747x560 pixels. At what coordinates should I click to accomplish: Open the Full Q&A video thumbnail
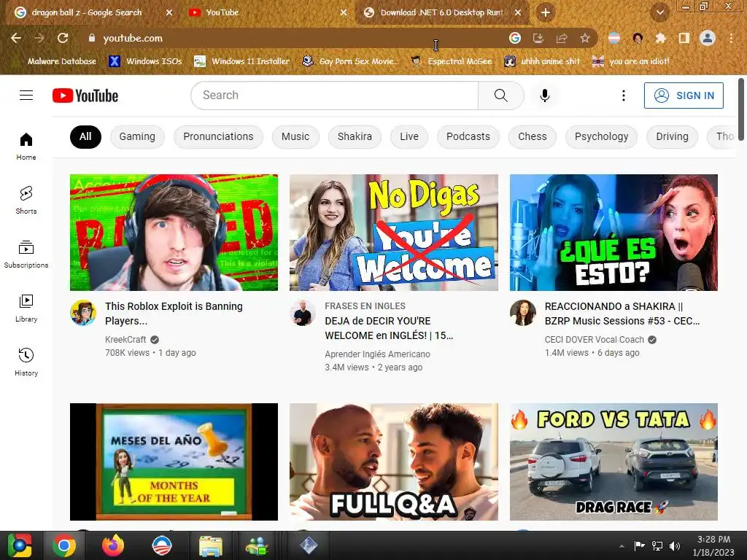coord(393,462)
